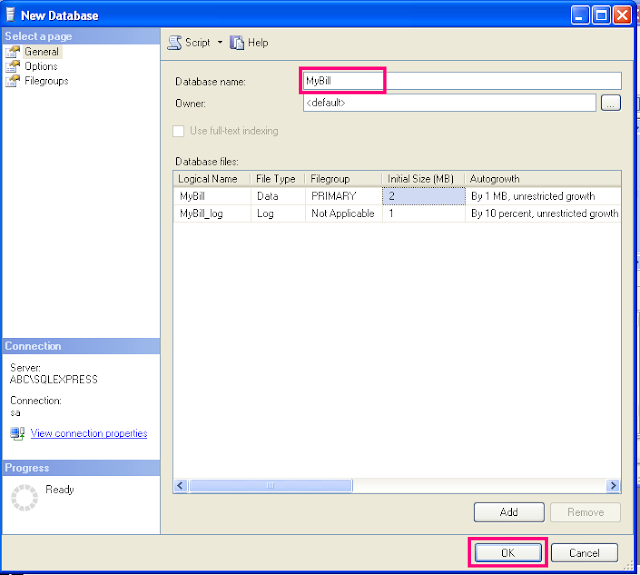Click the File Type column header

277,179
